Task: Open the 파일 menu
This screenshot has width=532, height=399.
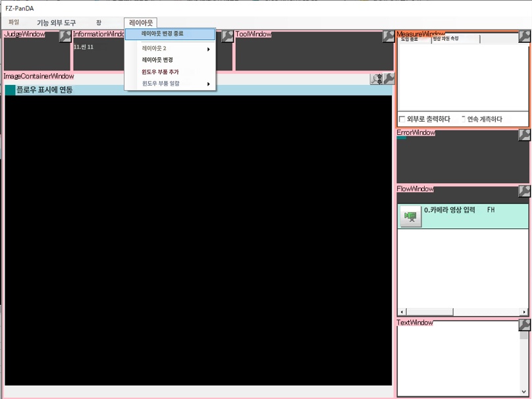Action: [x=14, y=22]
